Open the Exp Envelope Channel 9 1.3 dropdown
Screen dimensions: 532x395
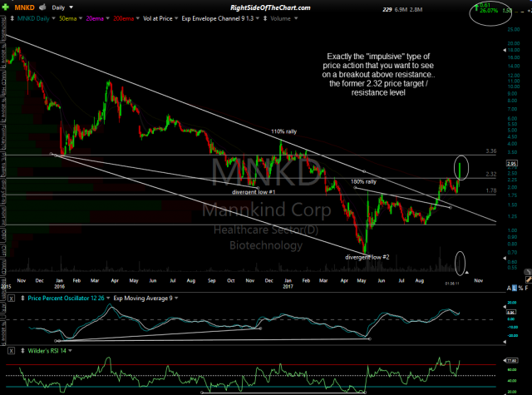point(258,18)
